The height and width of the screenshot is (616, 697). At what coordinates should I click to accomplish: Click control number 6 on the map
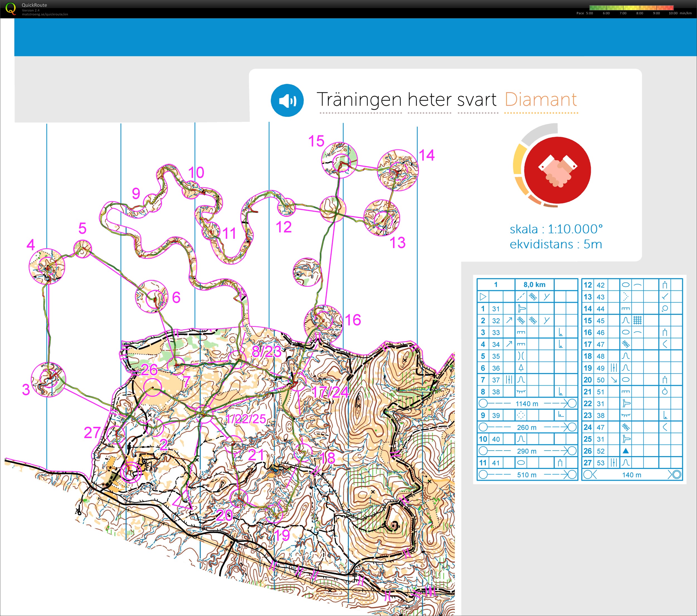point(176,297)
